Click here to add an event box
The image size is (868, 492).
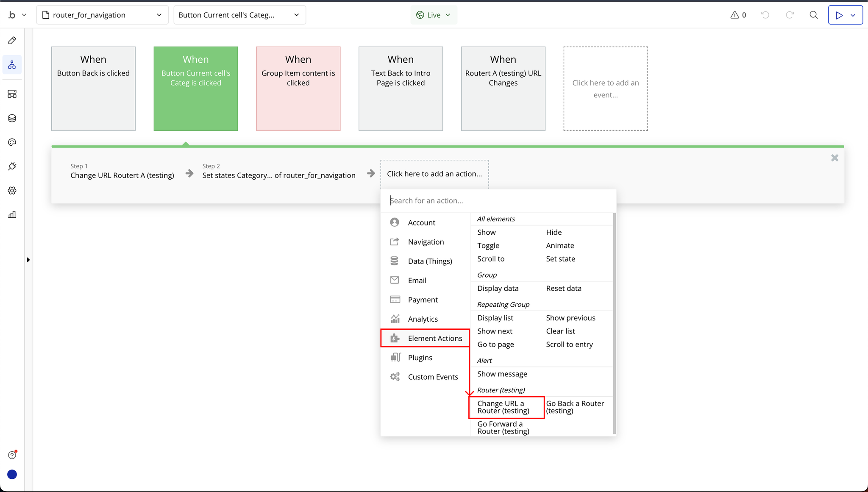tap(605, 89)
